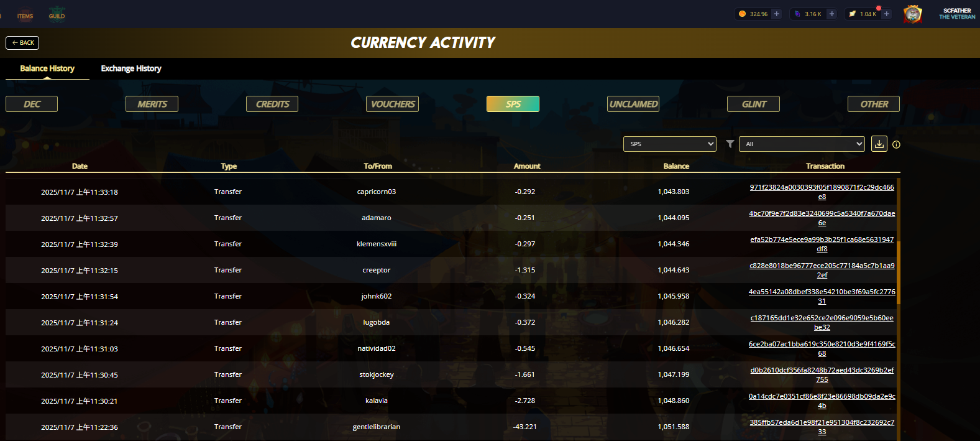Open transaction link c187165dd1e32e652ce2e

tap(822, 322)
